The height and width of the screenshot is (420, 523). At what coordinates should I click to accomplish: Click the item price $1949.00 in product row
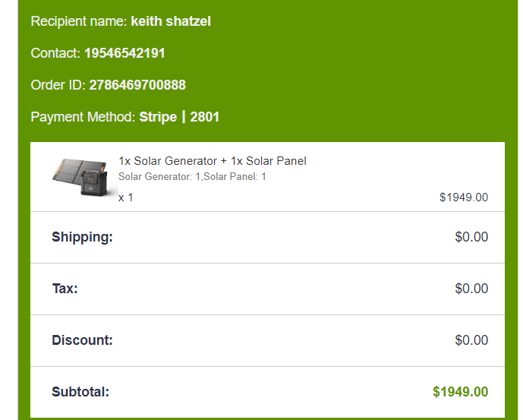463,197
